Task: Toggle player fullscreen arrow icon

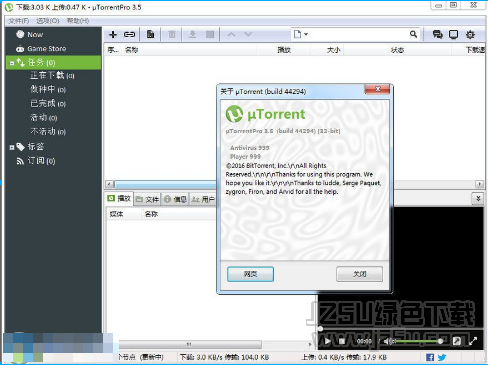Action: (x=473, y=341)
